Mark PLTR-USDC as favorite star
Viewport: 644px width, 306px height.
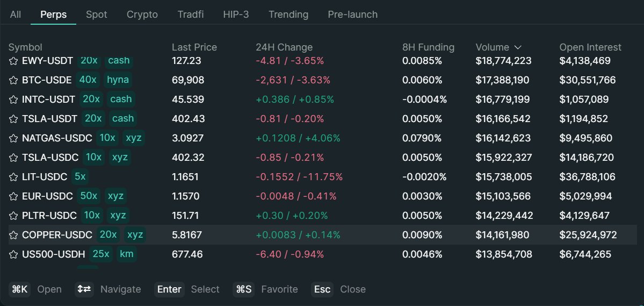[14, 216]
